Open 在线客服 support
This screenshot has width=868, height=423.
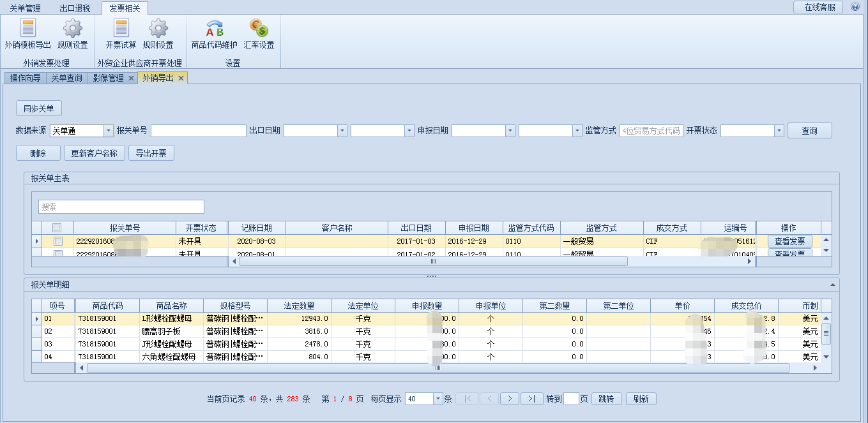pos(819,7)
